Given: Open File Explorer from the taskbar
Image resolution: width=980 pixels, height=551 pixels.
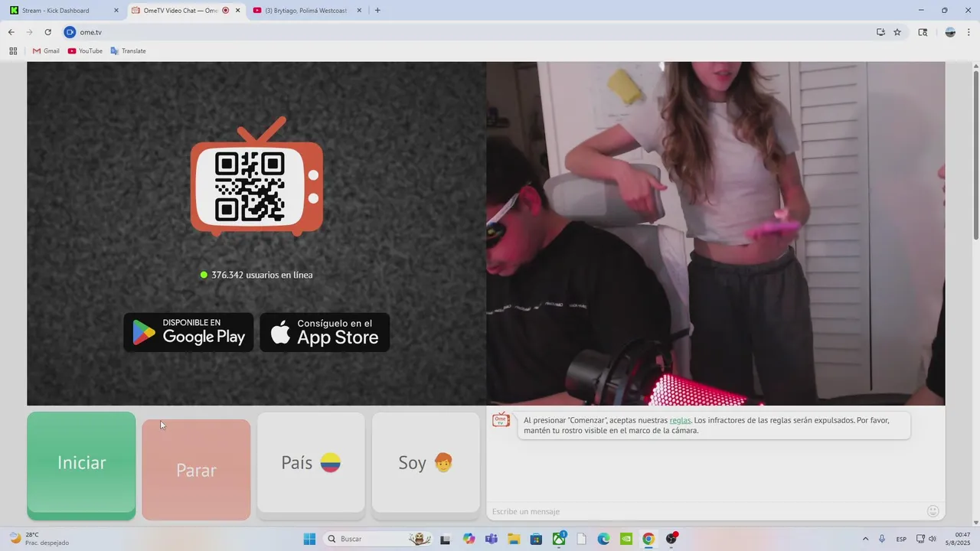Looking at the screenshot, I should (x=514, y=539).
